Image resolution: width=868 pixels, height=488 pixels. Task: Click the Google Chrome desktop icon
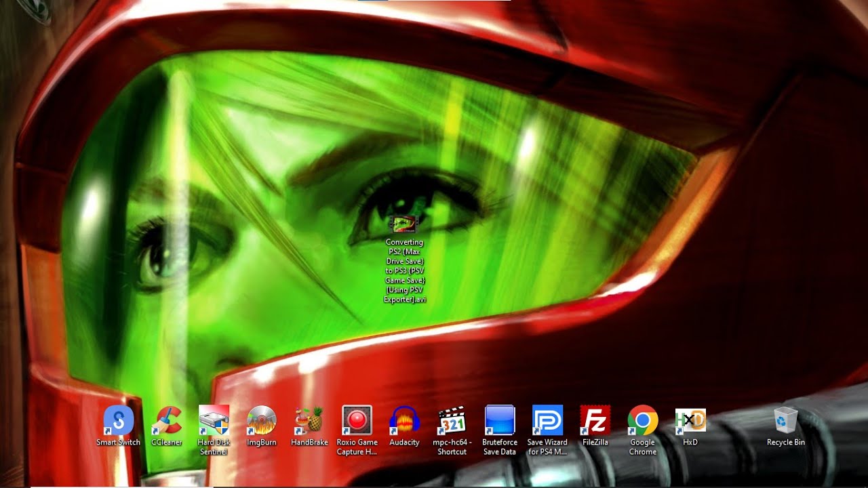point(643,421)
